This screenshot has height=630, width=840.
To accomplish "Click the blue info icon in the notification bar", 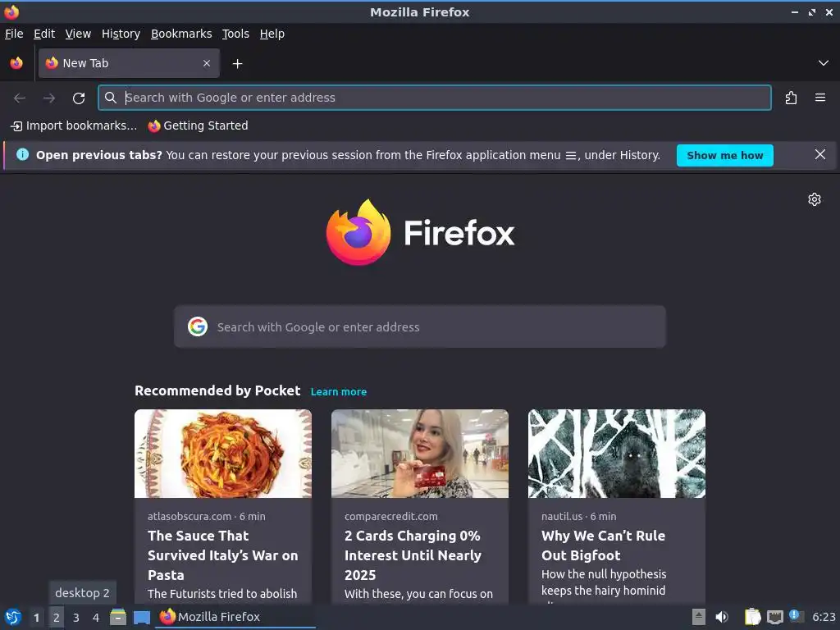I will (22, 155).
